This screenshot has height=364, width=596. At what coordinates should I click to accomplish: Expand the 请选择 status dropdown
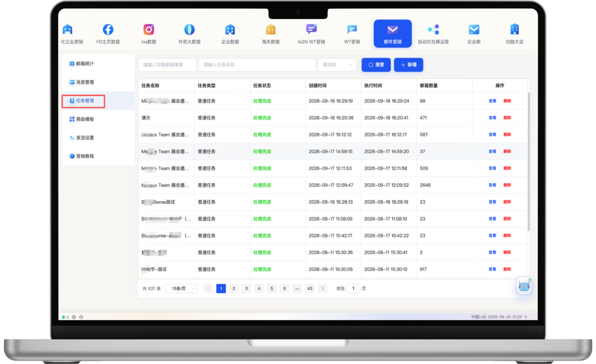338,65
